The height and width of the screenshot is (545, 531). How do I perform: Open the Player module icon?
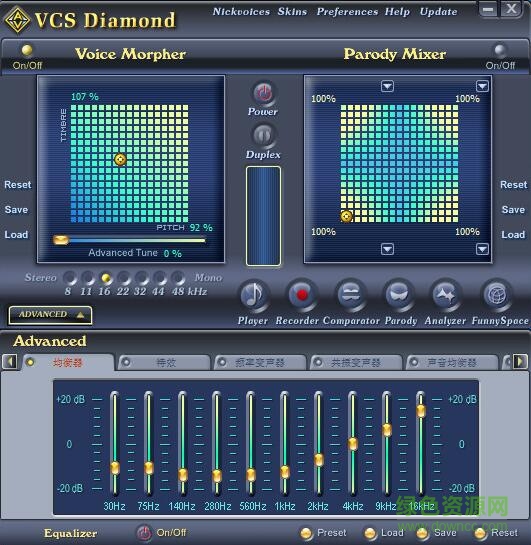coord(254,295)
